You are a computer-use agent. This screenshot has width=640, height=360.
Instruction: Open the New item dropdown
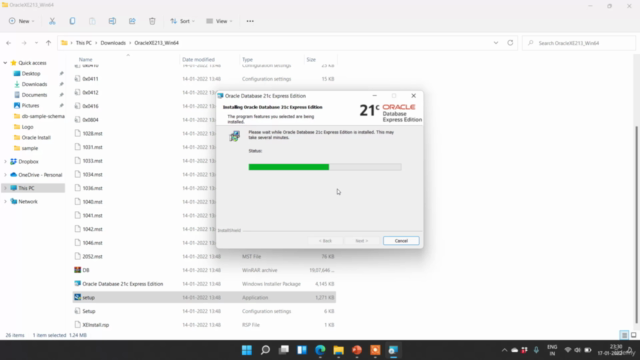(x=22, y=21)
